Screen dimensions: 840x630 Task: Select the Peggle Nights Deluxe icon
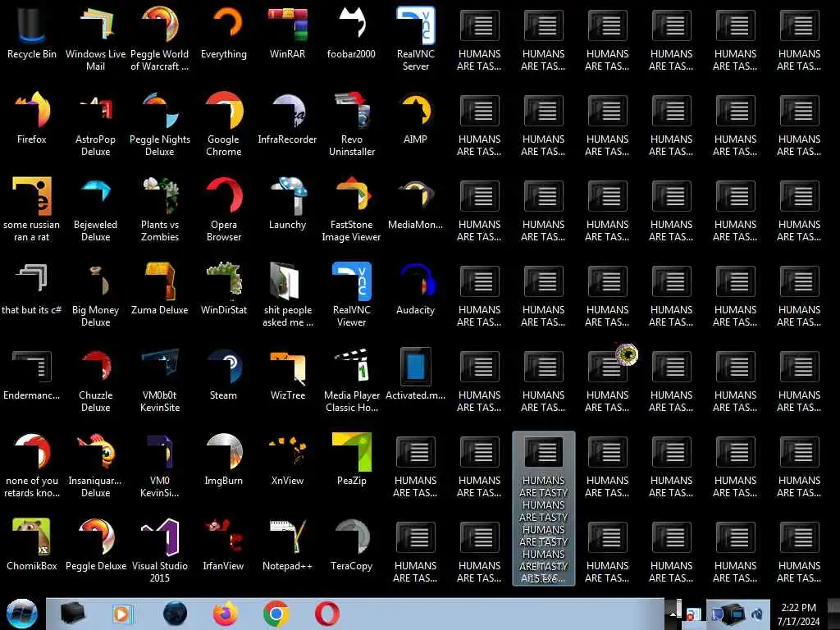click(x=160, y=124)
